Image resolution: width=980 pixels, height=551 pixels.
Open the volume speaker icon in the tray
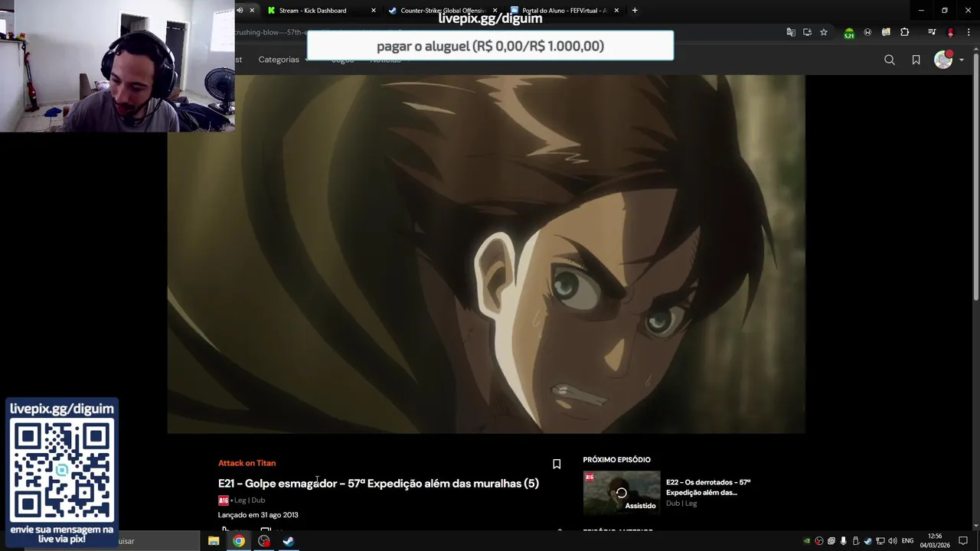click(893, 541)
